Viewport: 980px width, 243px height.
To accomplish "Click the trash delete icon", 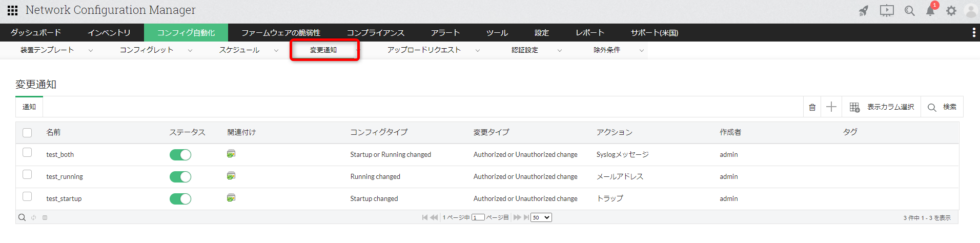I will click(812, 107).
